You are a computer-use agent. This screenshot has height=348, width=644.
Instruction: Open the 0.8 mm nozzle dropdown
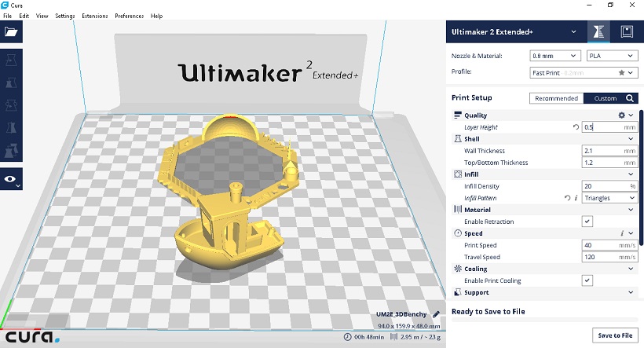point(555,56)
